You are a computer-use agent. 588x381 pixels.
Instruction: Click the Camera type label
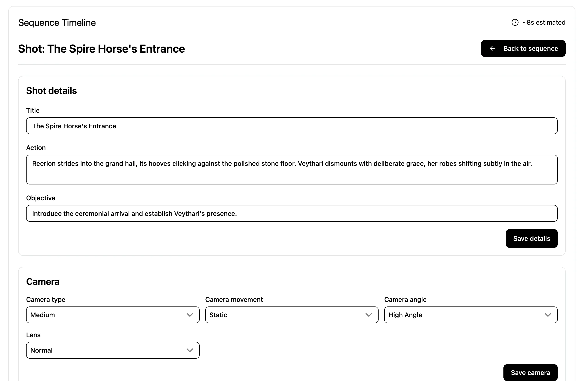[x=46, y=299]
